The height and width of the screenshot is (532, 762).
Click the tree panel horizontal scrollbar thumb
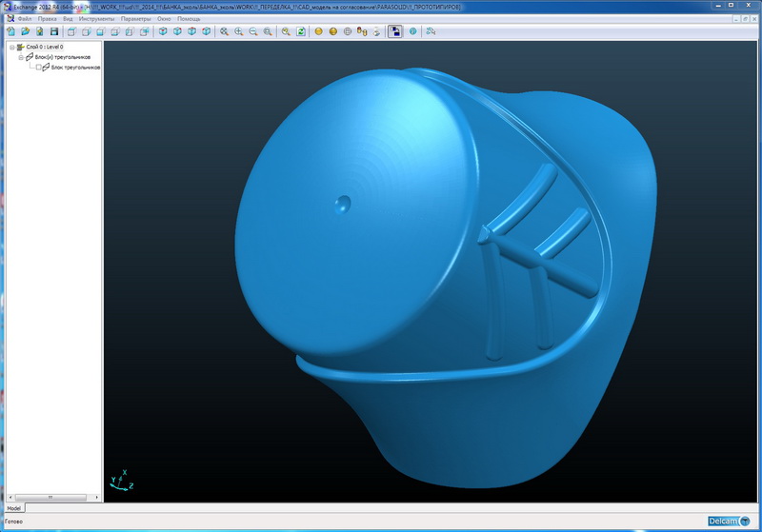coord(50,498)
